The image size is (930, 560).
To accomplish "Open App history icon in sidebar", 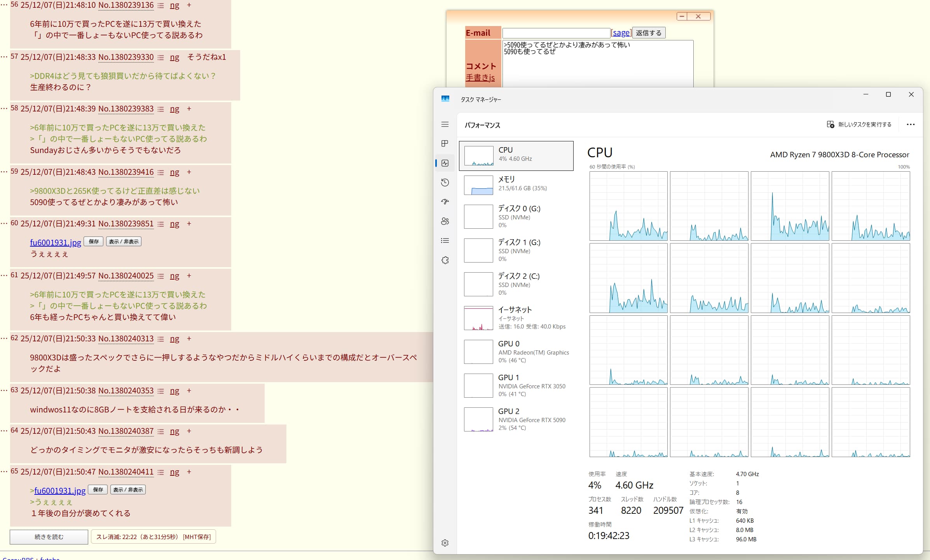I will pyautogui.click(x=445, y=183).
